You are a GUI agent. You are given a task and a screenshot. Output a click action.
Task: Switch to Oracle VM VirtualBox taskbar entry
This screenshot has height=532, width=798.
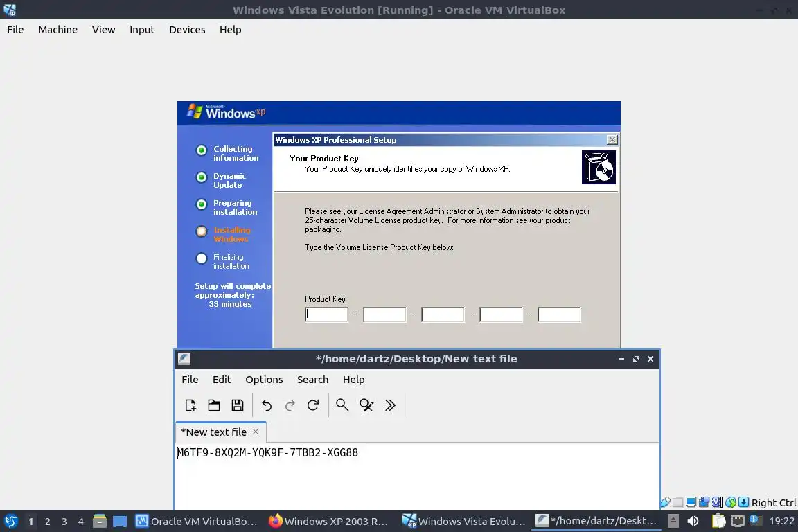[x=196, y=522]
